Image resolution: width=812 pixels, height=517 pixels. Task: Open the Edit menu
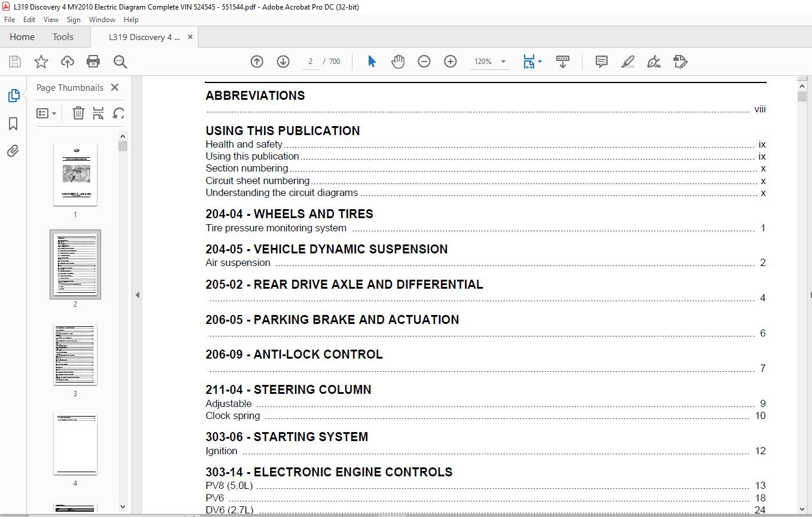point(29,20)
